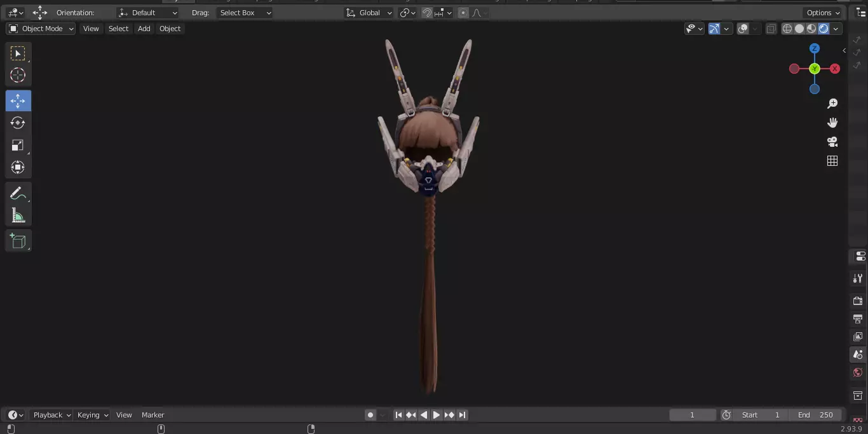
Task: Switch to Material Preview shading
Action: [811, 29]
